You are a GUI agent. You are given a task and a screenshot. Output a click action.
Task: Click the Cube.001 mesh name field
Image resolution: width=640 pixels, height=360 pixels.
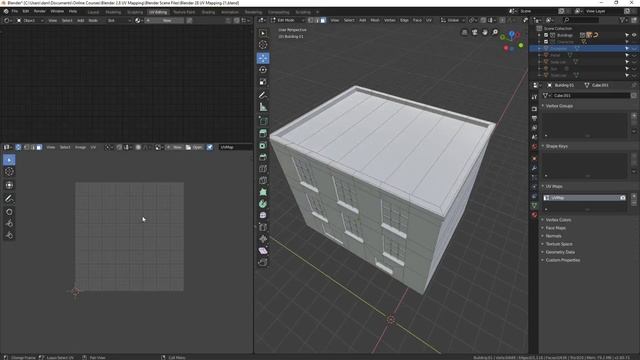point(589,96)
